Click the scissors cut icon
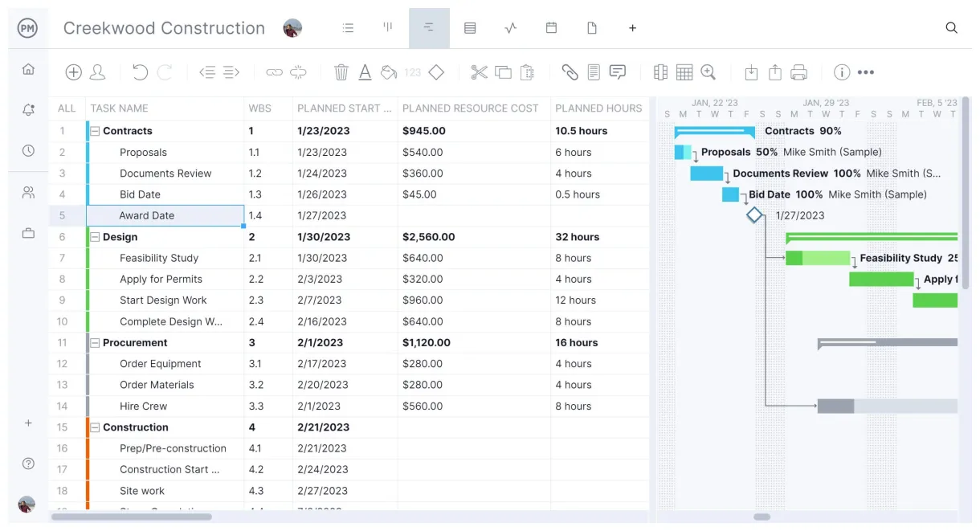Viewport: 980px width, 531px height. tap(480, 72)
